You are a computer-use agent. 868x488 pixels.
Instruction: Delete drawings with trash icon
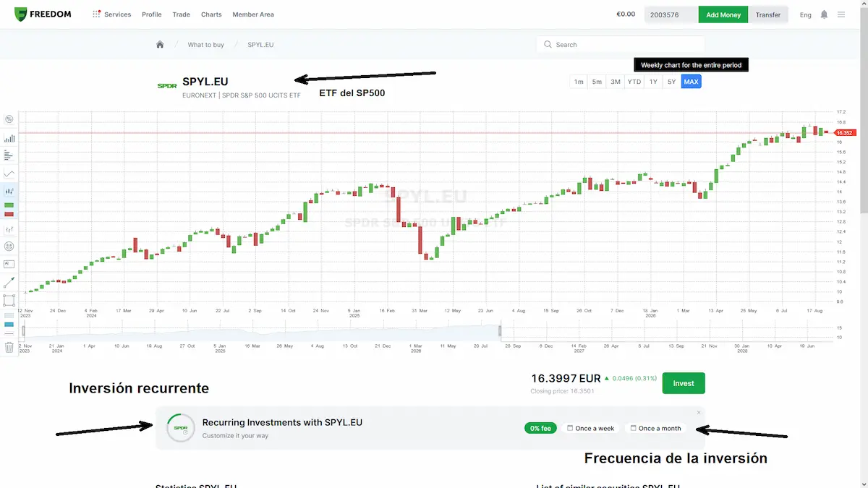click(x=9, y=347)
